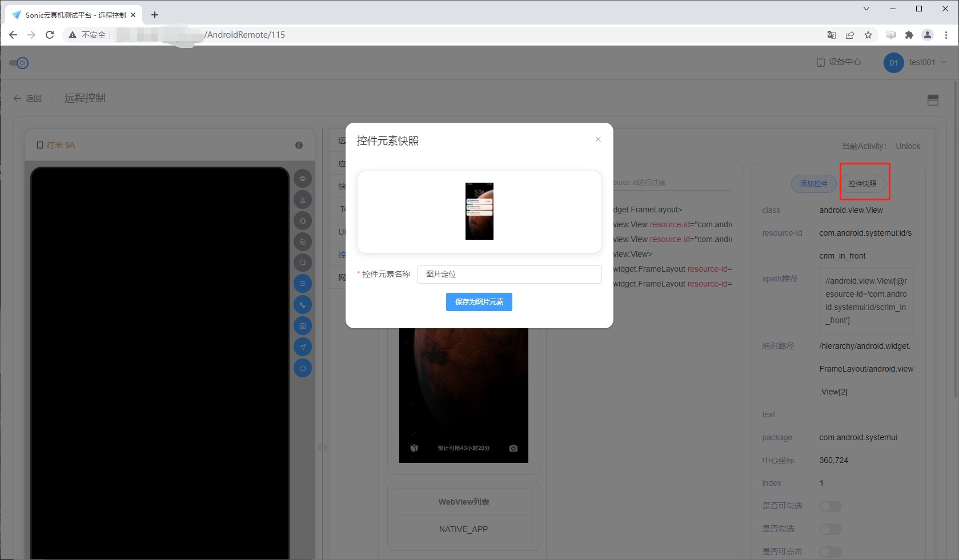This screenshot has height=560, width=959.
Task: Open 设备中心 in the header
Action: tap(839, 62)
